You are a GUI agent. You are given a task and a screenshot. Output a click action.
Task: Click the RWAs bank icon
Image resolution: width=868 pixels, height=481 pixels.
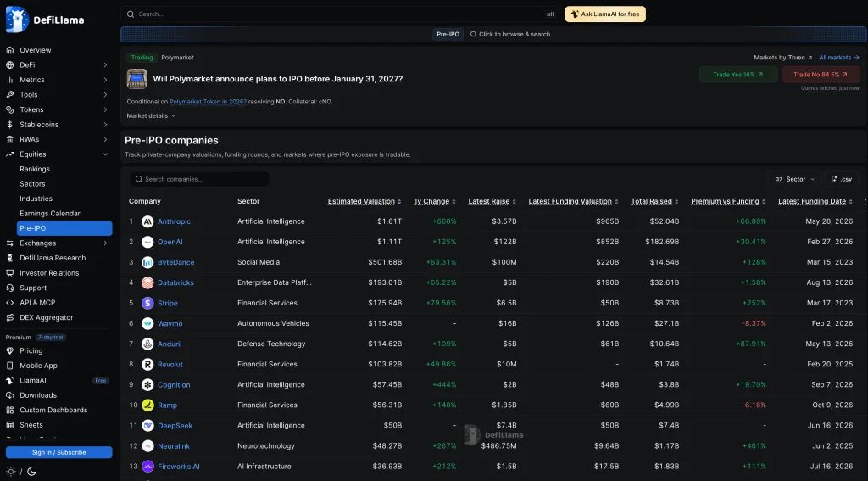(x=10, y=139)
